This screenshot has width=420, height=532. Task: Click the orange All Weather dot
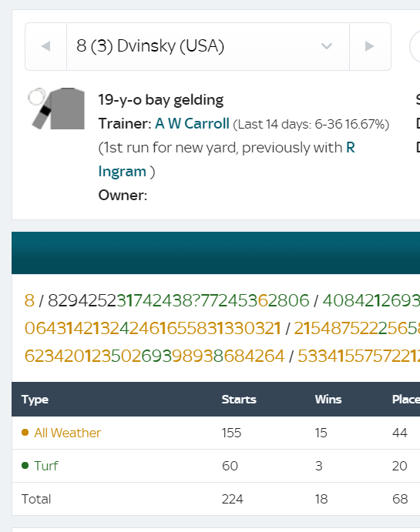tap(25, 432)
